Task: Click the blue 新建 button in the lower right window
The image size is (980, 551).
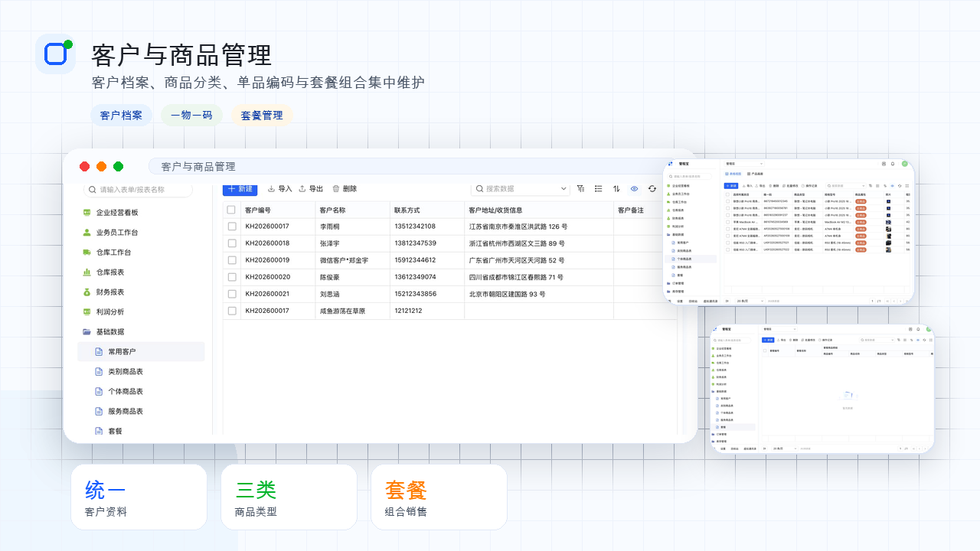Action: [x=768, y=340]
